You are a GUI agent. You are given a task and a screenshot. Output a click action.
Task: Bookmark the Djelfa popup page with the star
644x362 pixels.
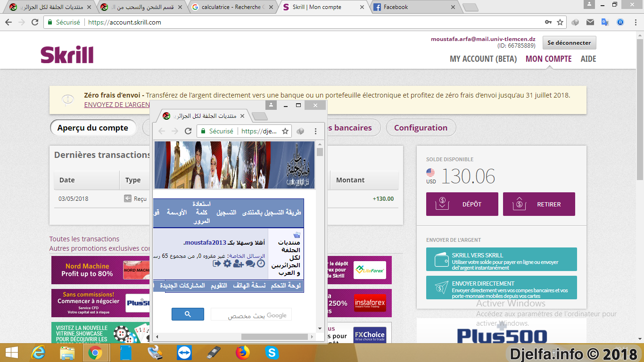pyautogui.click(x=285, y=131)
